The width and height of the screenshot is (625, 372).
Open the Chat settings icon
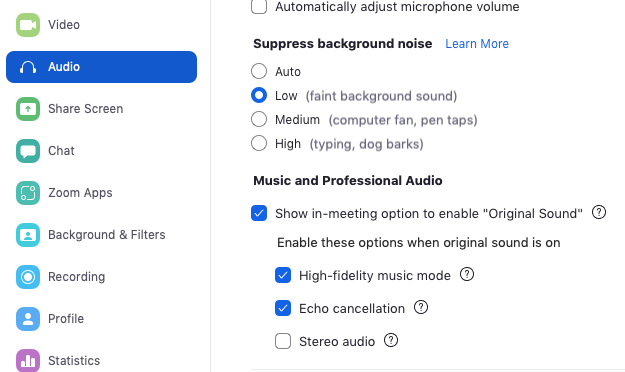[28, 151]
